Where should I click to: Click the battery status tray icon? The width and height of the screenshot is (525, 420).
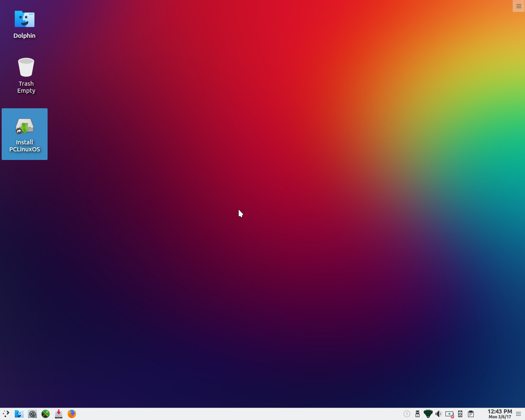[450, 414]
